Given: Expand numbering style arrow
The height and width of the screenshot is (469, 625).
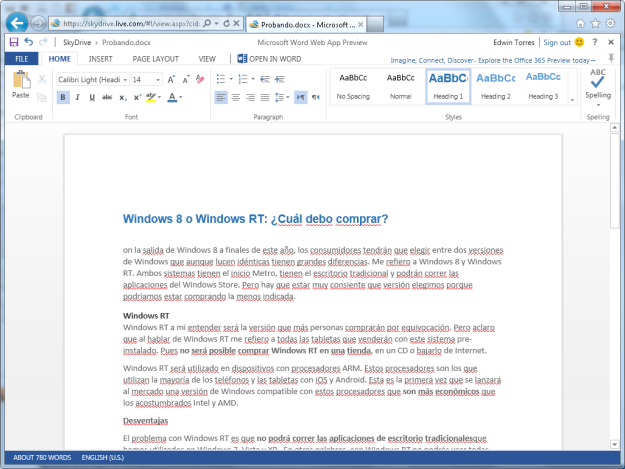Looking at the screenshot, I should click(x=253, y=79).
